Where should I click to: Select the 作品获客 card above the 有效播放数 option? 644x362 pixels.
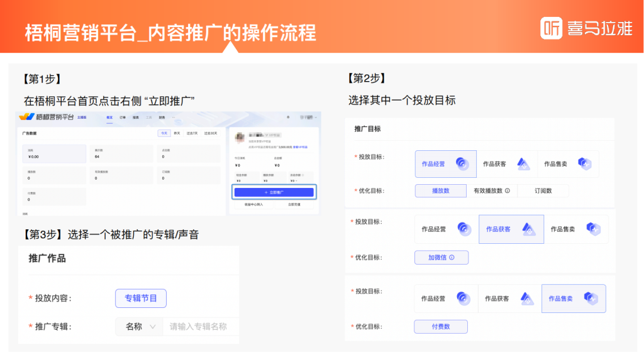507,164
